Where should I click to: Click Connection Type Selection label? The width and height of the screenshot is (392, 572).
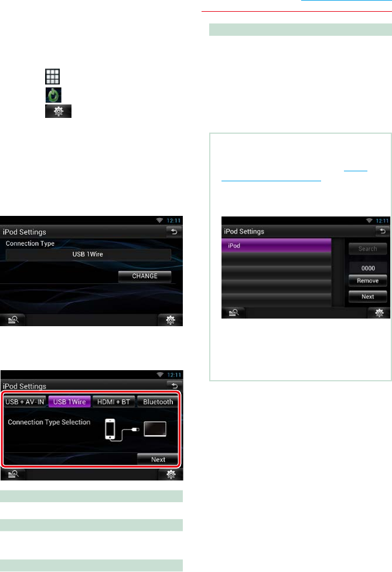49,422
